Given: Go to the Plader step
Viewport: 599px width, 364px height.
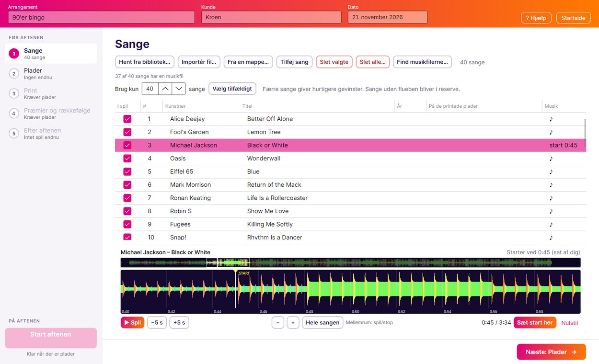Looking at the screenshot, I should pyautogui.click(x=51, y=74).
